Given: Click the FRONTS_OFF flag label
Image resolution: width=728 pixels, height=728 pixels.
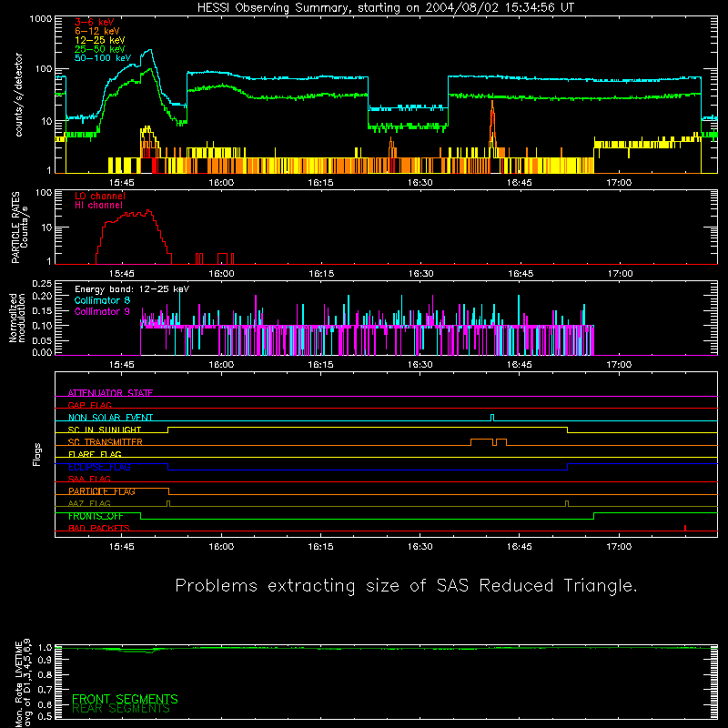Looking at the screenshot, I should pyautogui.click(x=96, y=516).
